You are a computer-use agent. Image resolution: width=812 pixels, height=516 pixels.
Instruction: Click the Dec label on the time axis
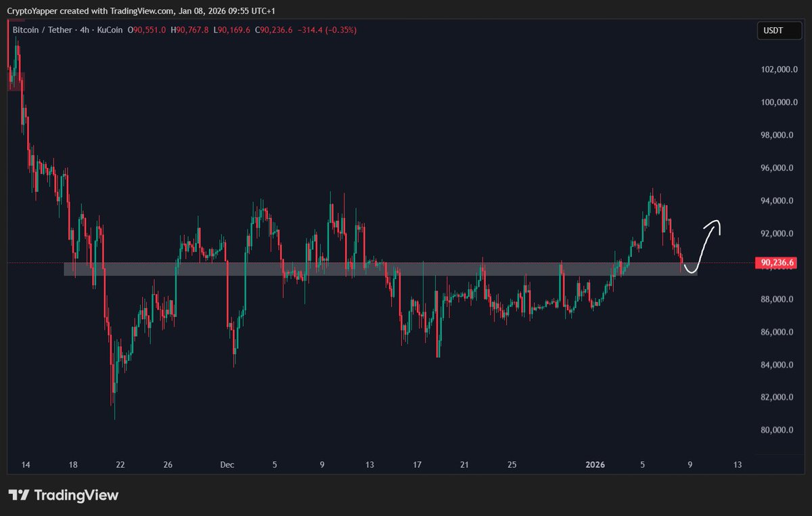(227, 465)
